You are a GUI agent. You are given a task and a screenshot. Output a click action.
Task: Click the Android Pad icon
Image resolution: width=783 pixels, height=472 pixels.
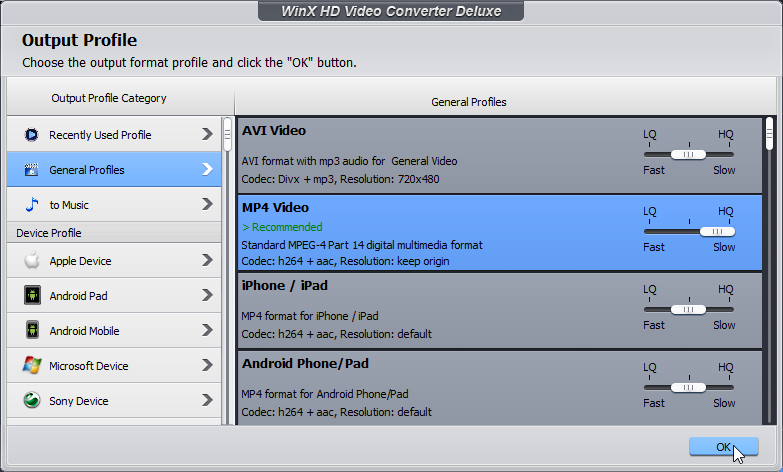[x=31, y=296]
